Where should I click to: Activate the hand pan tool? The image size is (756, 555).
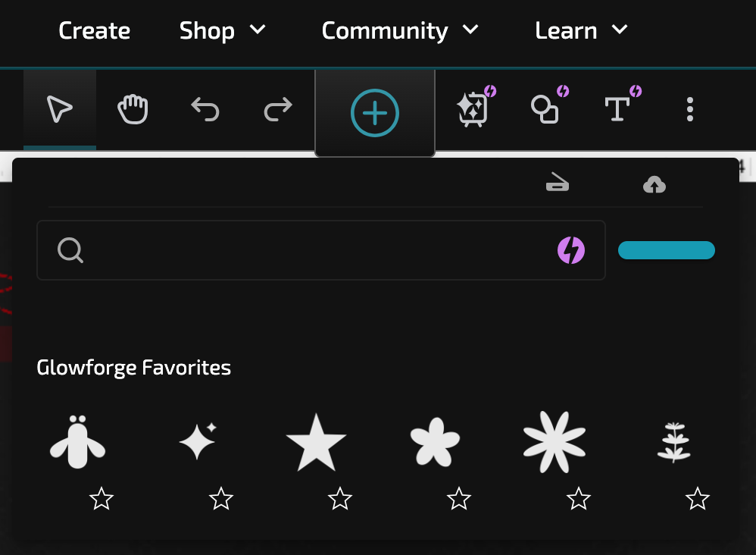coord(133,109)
